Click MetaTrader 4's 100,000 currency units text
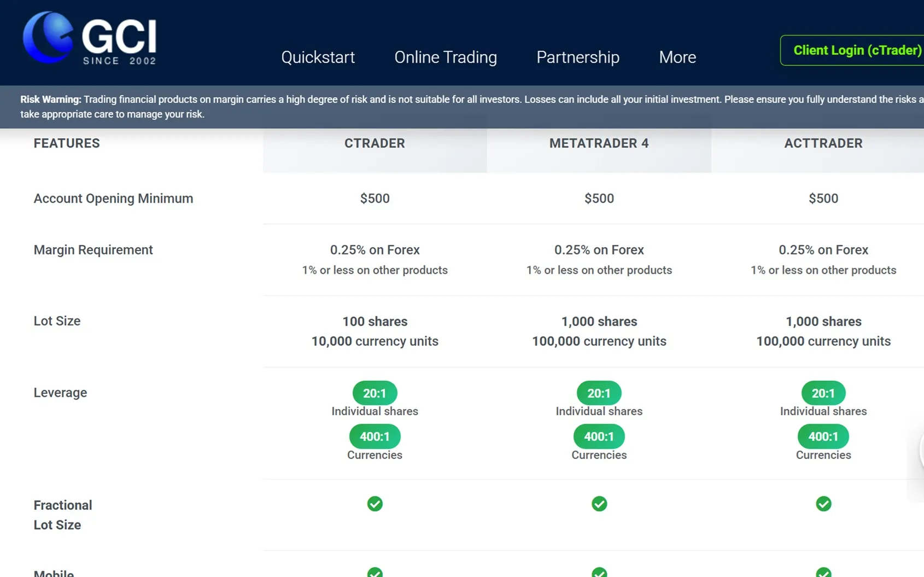The height and width of the screenshot is (577, 924). click(x=599, y=341)
